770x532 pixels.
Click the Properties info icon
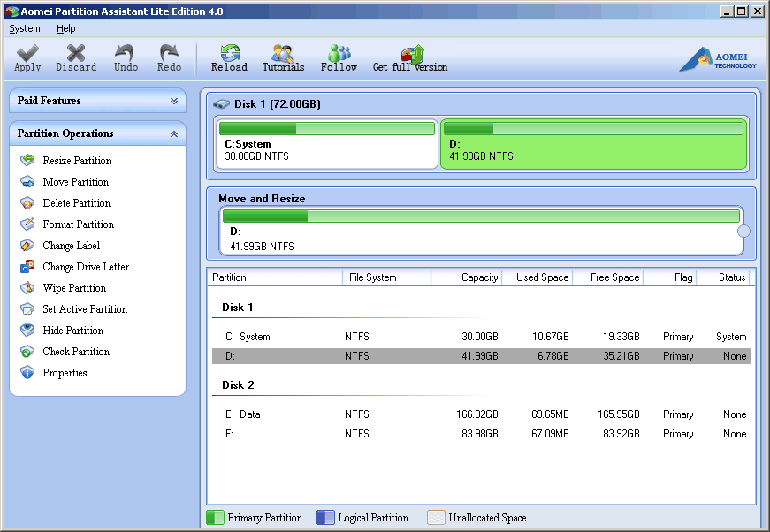click(x=27, y=373)
